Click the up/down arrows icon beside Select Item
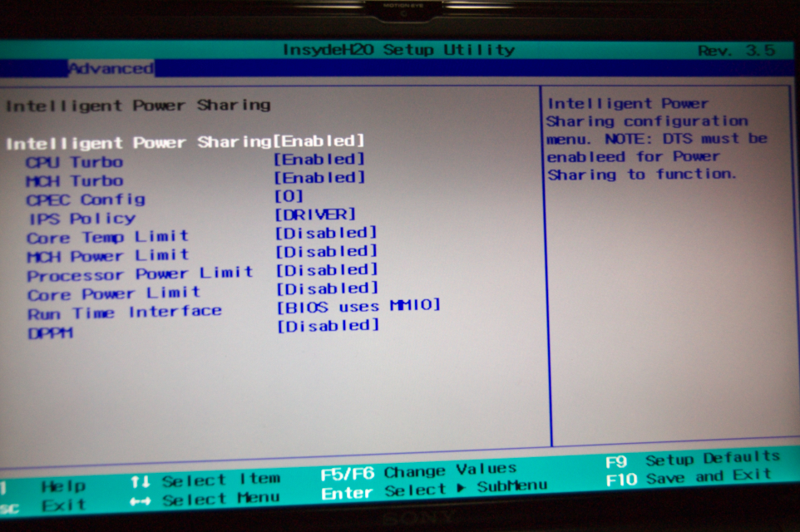Image resolution: width=800 pixels, height=532 pixels. [141, 481]
